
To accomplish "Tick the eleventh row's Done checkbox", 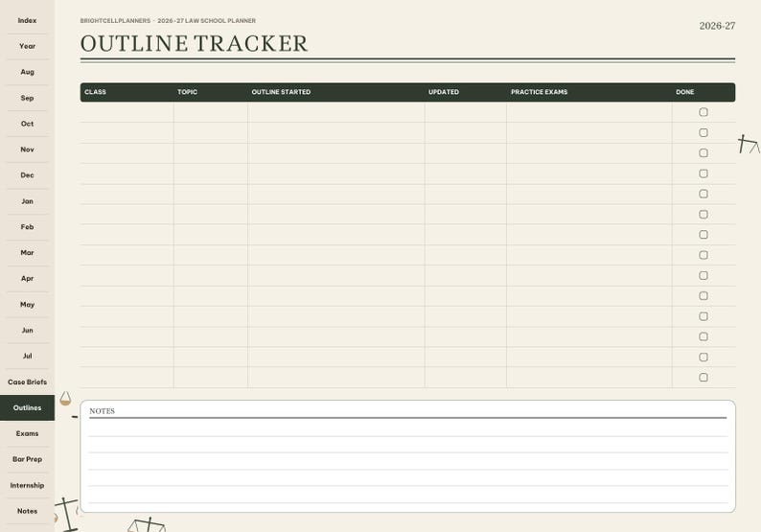I will coord(703,316).
